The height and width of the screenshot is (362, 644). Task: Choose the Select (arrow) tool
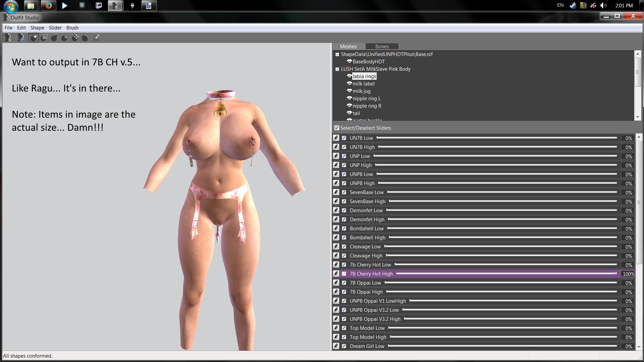click(34, 38)
